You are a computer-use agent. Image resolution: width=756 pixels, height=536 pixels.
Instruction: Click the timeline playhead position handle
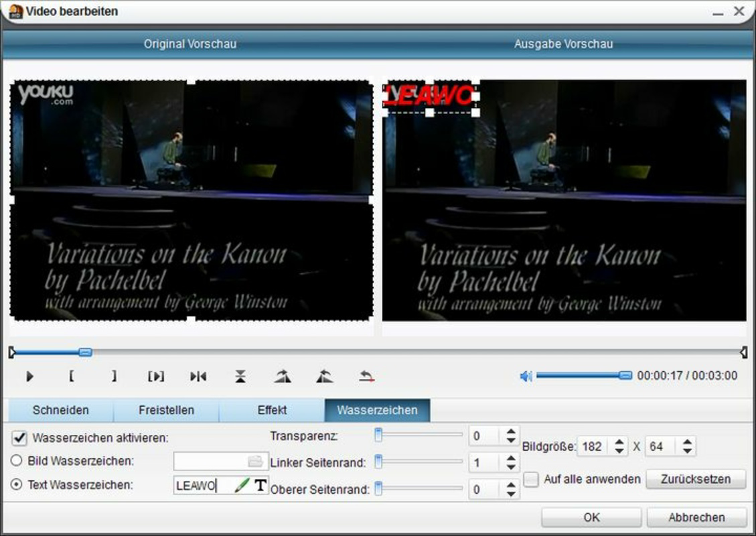(85, 352)
